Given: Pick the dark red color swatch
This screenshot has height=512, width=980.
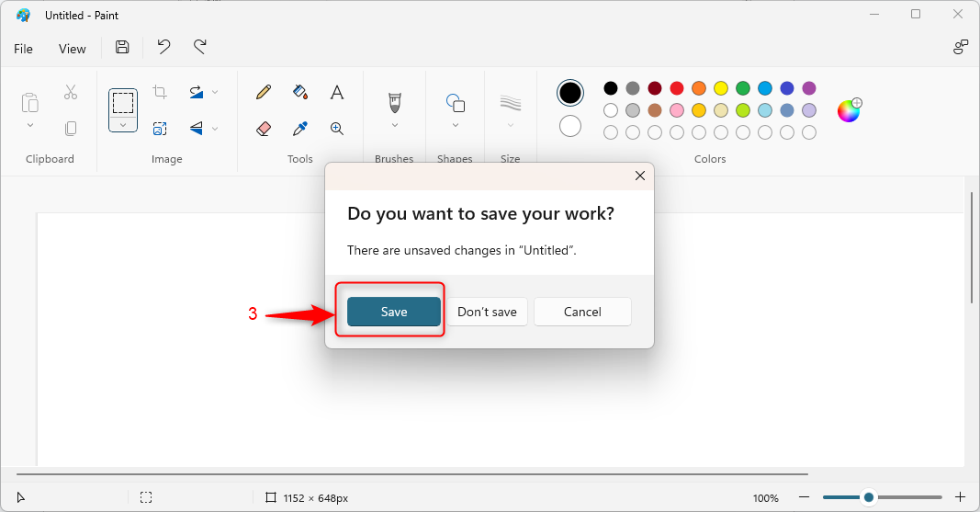Looking at the screenshot, I should (654, 88).
